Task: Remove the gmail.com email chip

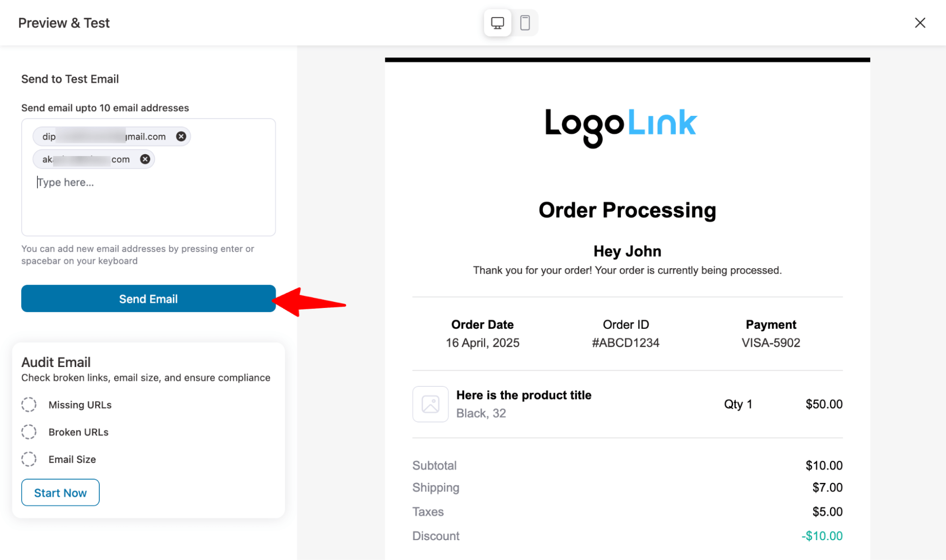Action: point(181,137)
